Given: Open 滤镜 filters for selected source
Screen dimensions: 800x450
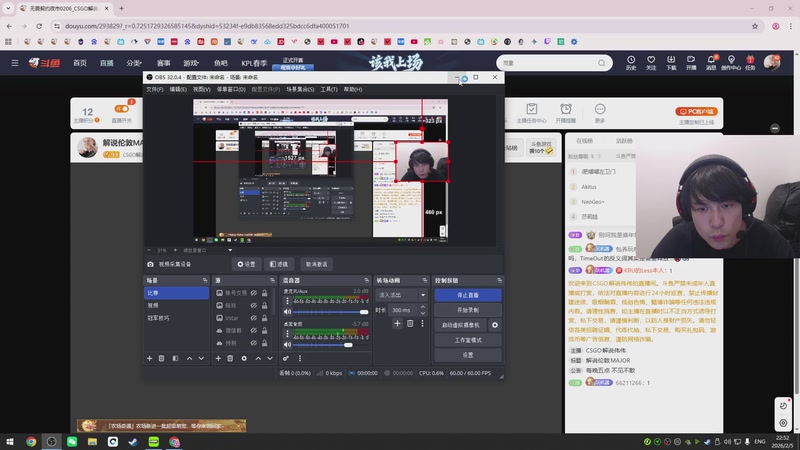Looking at the screenshot, I should tap(279, 264).
